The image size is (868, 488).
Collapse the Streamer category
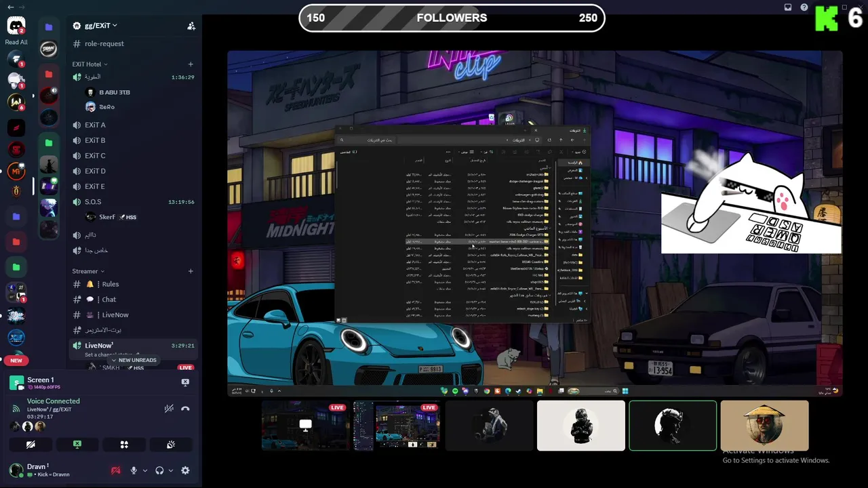pyautogui.click(x=88, y=271)
